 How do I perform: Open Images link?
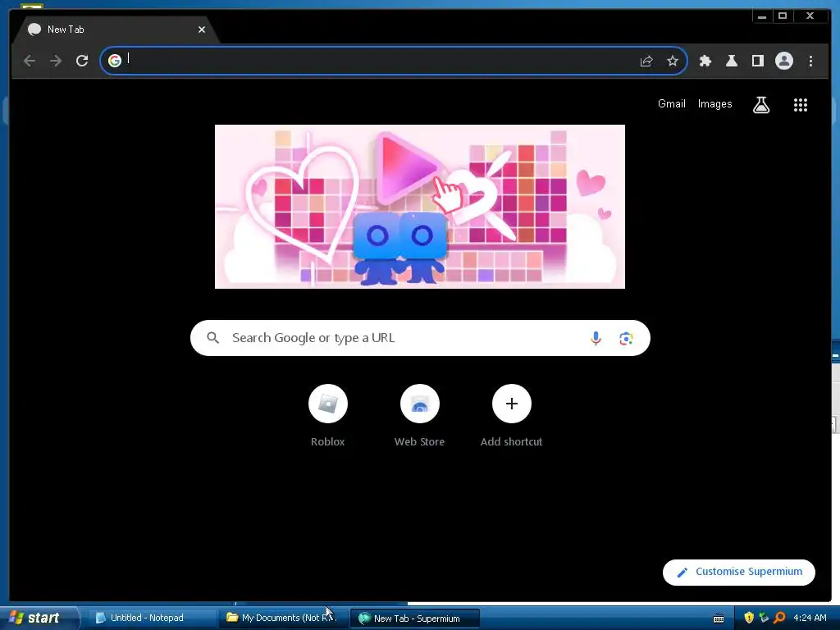click(x=714, y=104)
